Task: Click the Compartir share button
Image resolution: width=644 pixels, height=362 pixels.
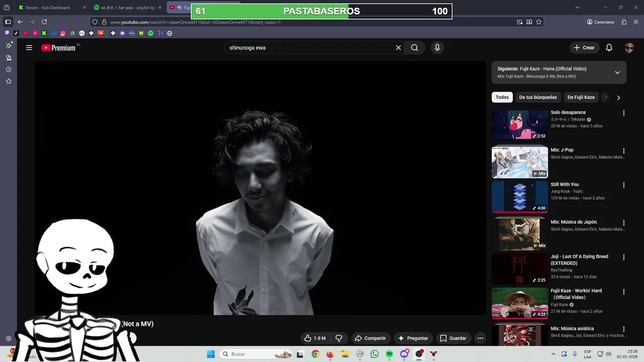Action: [370, 338]
